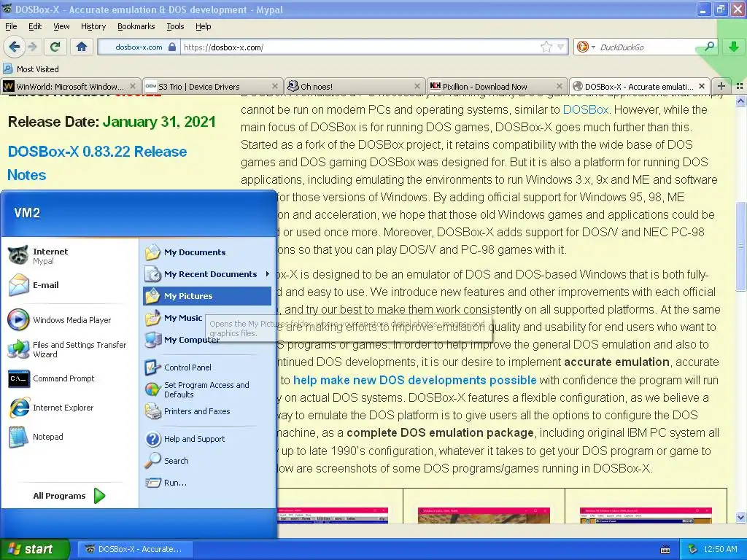Switch to the WinWorld Microsoft Windows tab
The height and width of the screenshot is (560, 747).
(x=71, y=86)
